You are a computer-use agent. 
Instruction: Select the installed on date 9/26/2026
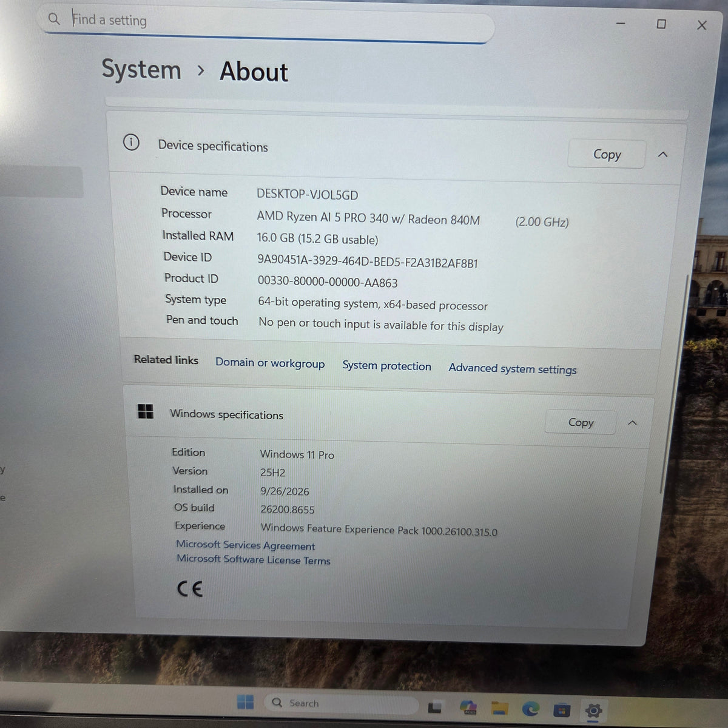coord(285,491)
